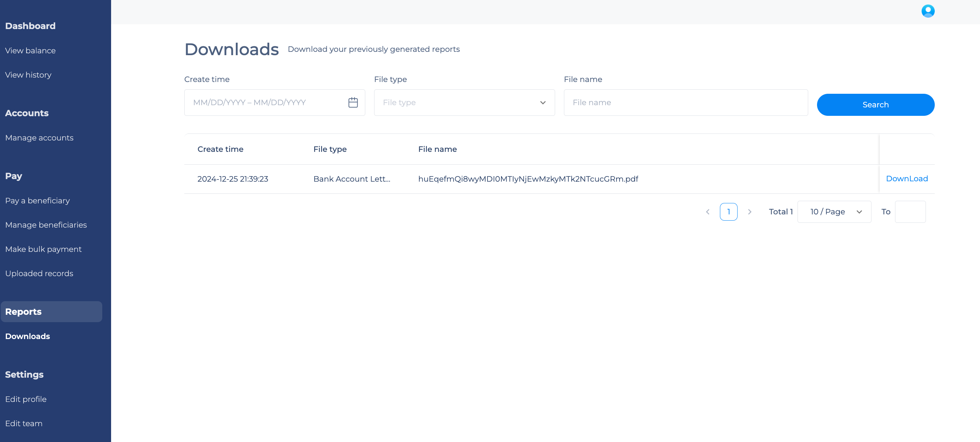Image resolution: width=980 pixels, height=442 pixels.
Task: Open Edit team from Settings menu
Action: (24, 423)
